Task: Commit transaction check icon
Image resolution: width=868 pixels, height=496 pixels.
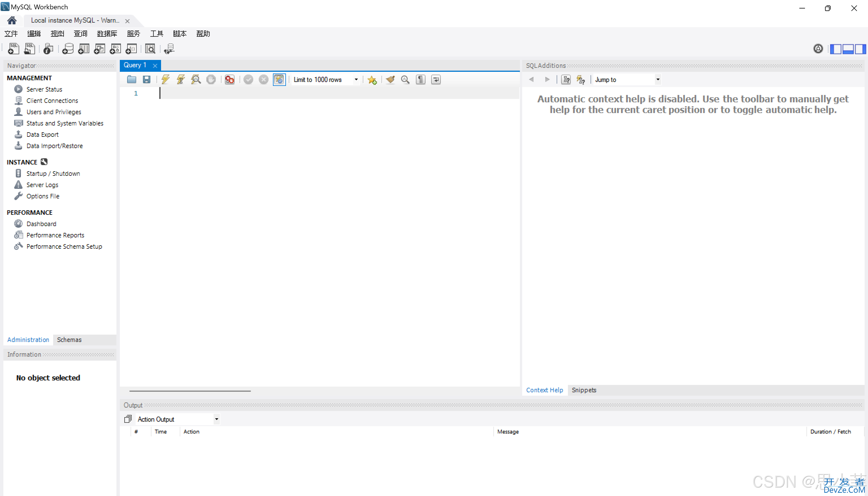Action: click(x=248, y=79)
